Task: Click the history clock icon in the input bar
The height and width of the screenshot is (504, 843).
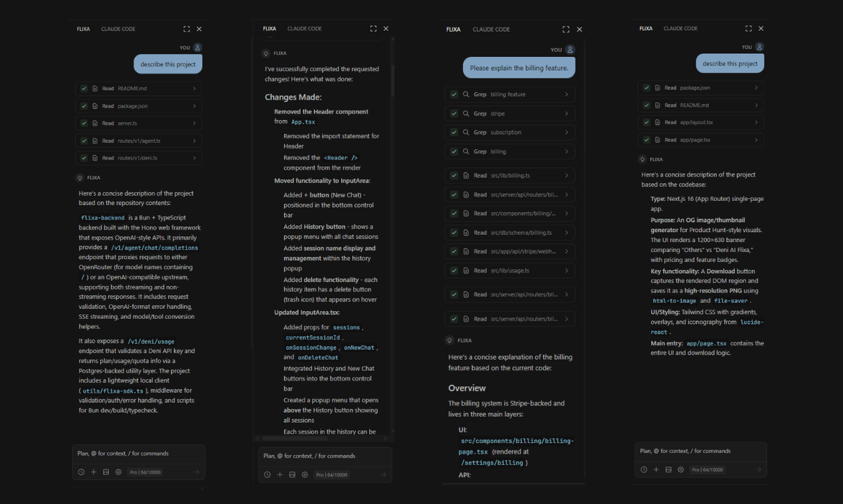Action: click(82, 472)
